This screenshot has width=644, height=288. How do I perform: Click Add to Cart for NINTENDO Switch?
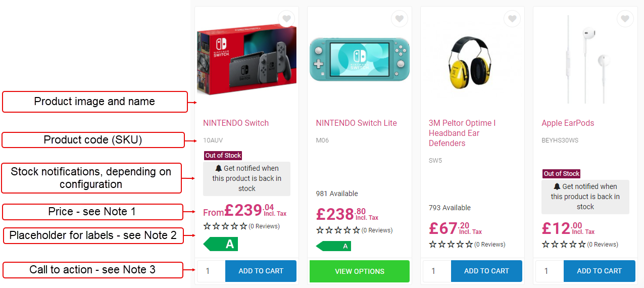point(261,271)
